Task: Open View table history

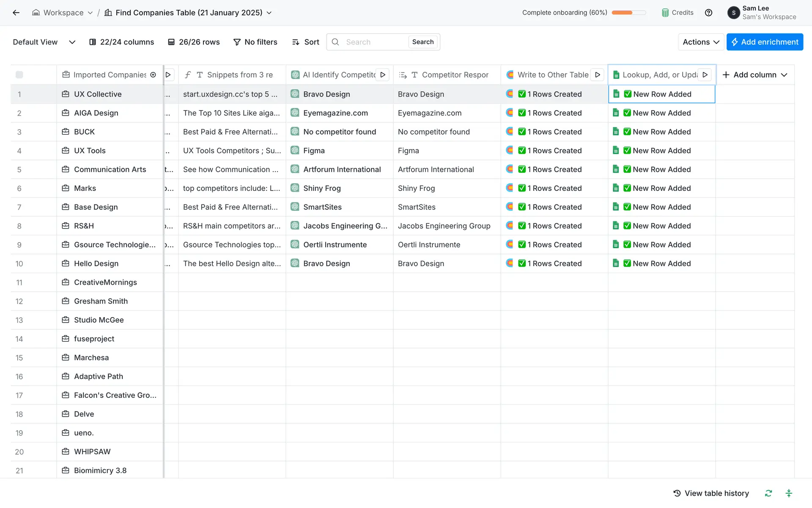Action: point(711,493)
